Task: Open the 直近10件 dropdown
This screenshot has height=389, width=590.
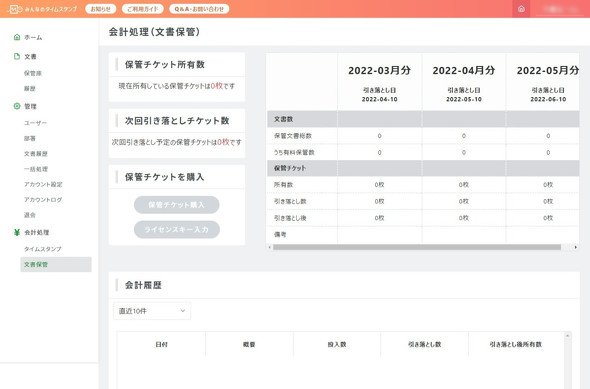Action: (x=152, y=311)
